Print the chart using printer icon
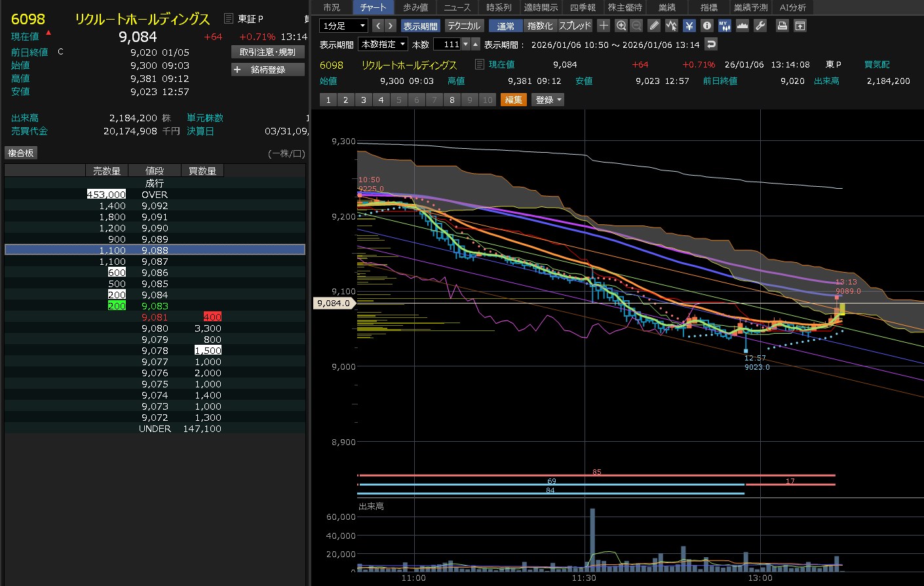The height and width of the screenshot is (586, 924). pyautogui.click(x=782, y=26)
